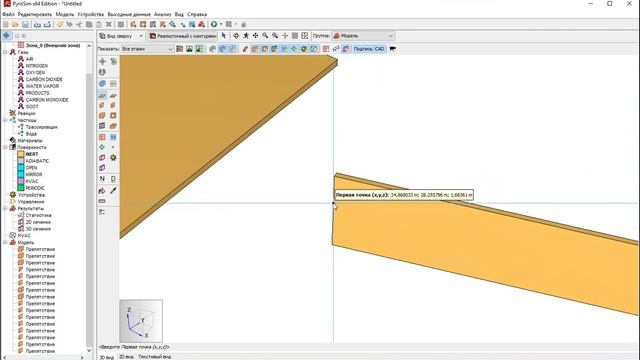Click the Undo arrow icon
Image resolution: width=640 pixels, height=360 pixels.
pos(60,24)
